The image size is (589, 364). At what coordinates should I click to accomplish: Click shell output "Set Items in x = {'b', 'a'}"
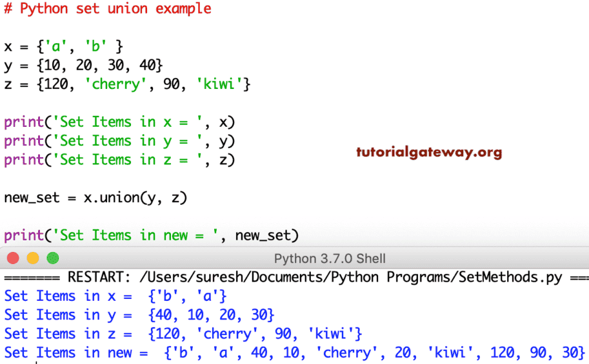(x=115, y=296)
